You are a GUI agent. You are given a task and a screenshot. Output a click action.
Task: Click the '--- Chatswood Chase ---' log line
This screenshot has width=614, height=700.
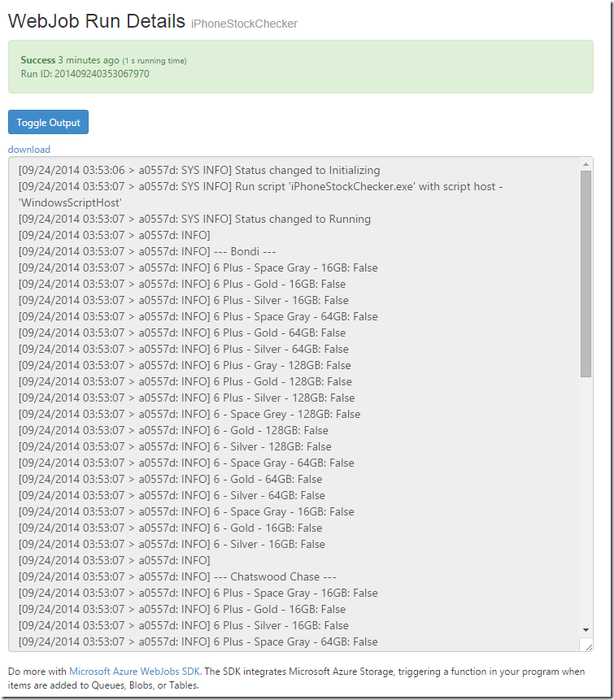(x=177, y=576)
